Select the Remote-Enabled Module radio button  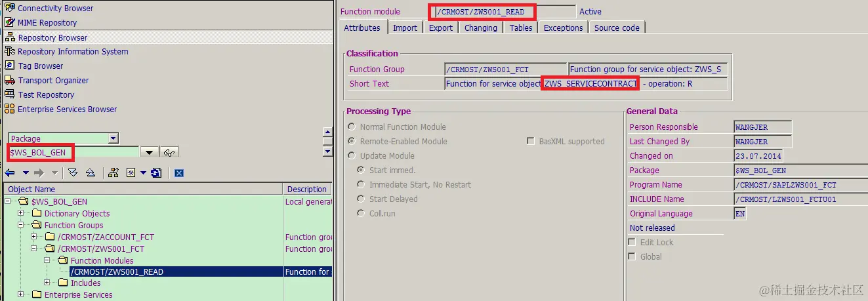pos(352,141)
